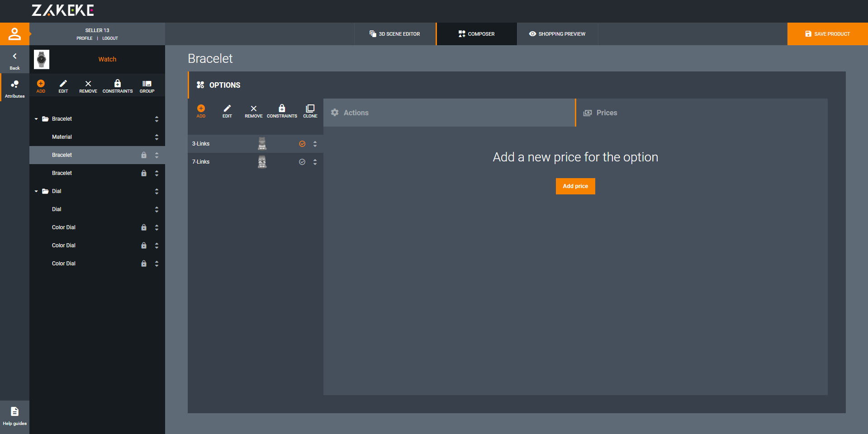The height and width of the screenshot is (434, 868).
Task: Select the Material attribute
Action: pyautogui.click(x=97, y=137)
